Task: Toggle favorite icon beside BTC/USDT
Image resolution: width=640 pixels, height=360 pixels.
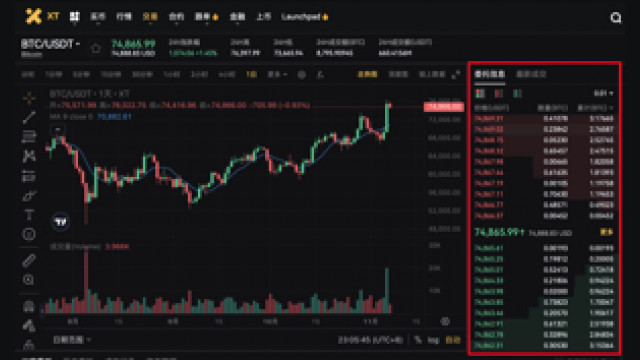Action: (x=96, y=48)
